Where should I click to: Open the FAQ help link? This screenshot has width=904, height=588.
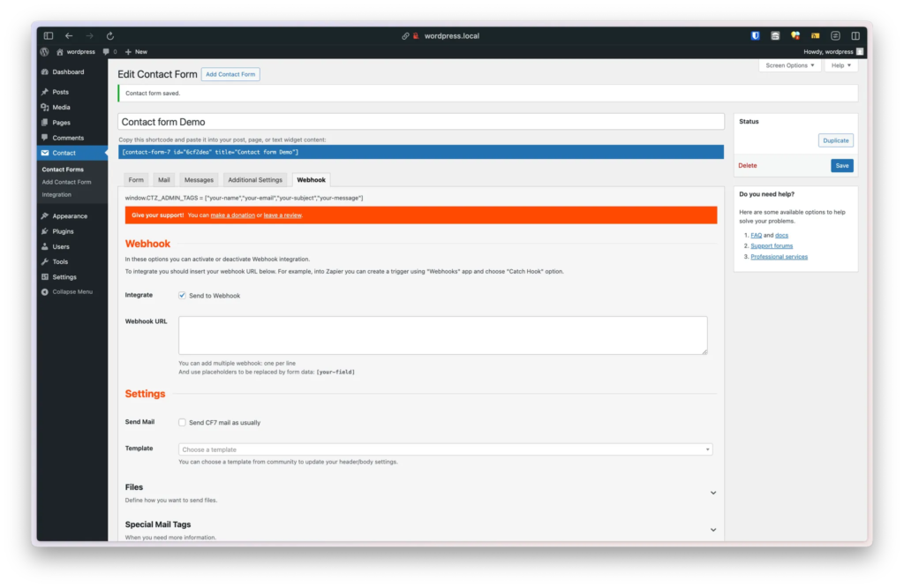click(x=756, y=235)
